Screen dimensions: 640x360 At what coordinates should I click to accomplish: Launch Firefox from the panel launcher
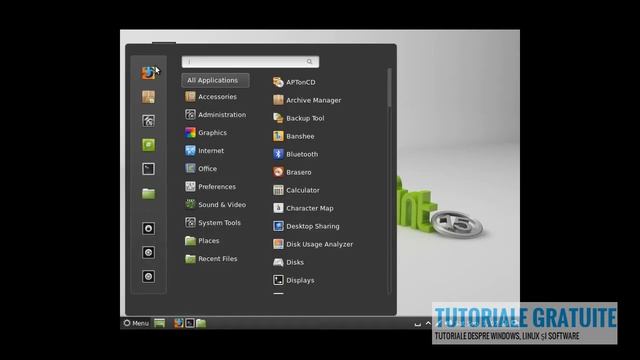(x=179, y=323)
